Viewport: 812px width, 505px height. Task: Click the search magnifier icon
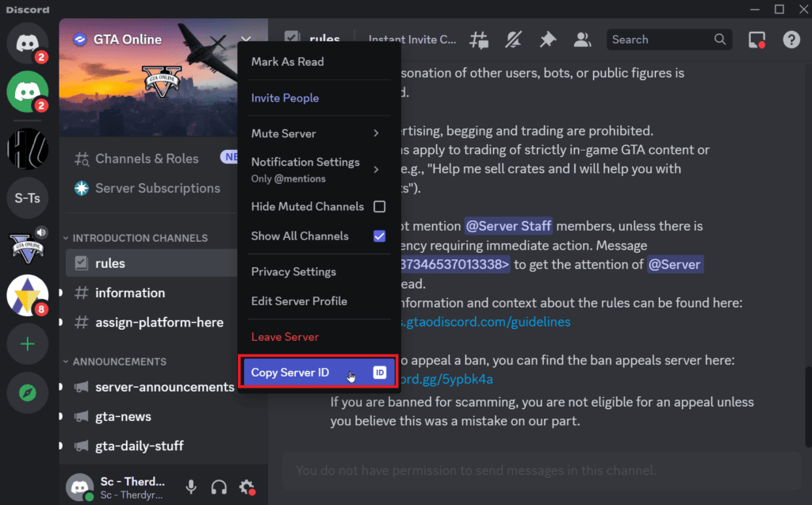point(720,40)
